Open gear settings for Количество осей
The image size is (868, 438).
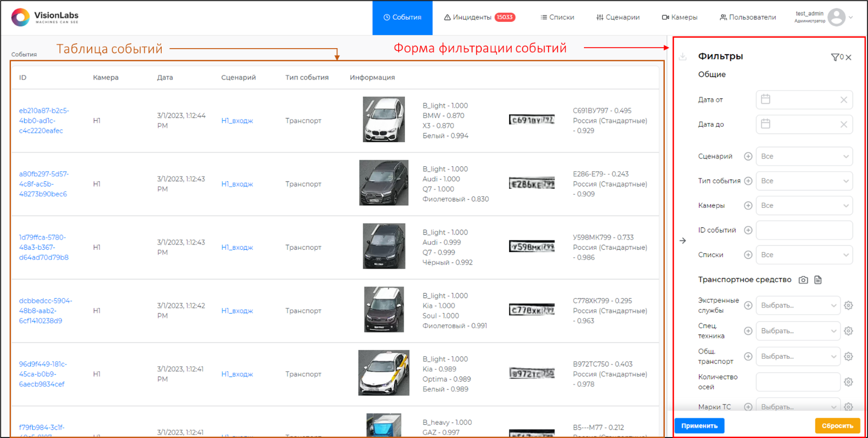click(848, 382)
